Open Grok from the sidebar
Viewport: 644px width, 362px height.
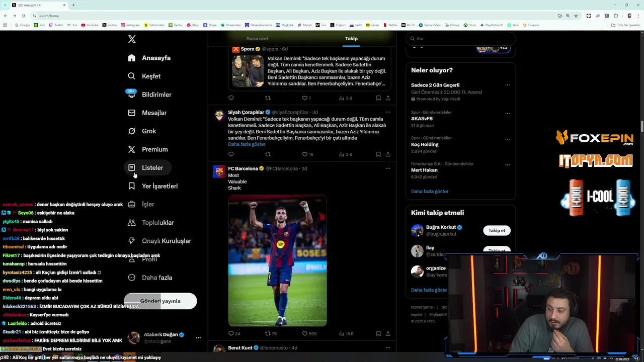(142, 131)
